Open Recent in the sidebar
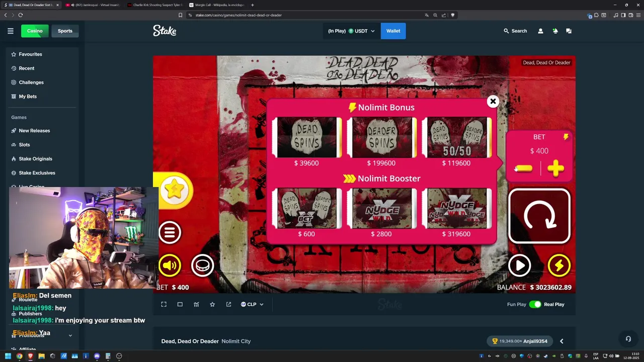This screenshot has height=362, width=644. click(42, 68)
